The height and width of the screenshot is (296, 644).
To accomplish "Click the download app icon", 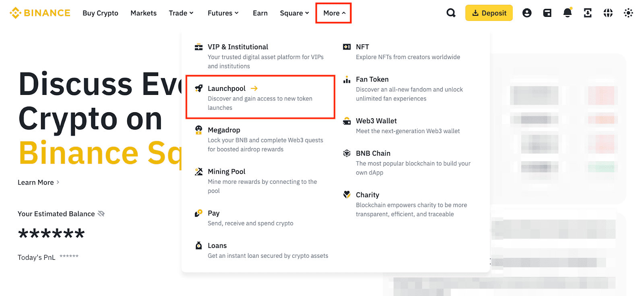I will pyautogui.click(x=588, y=13).
